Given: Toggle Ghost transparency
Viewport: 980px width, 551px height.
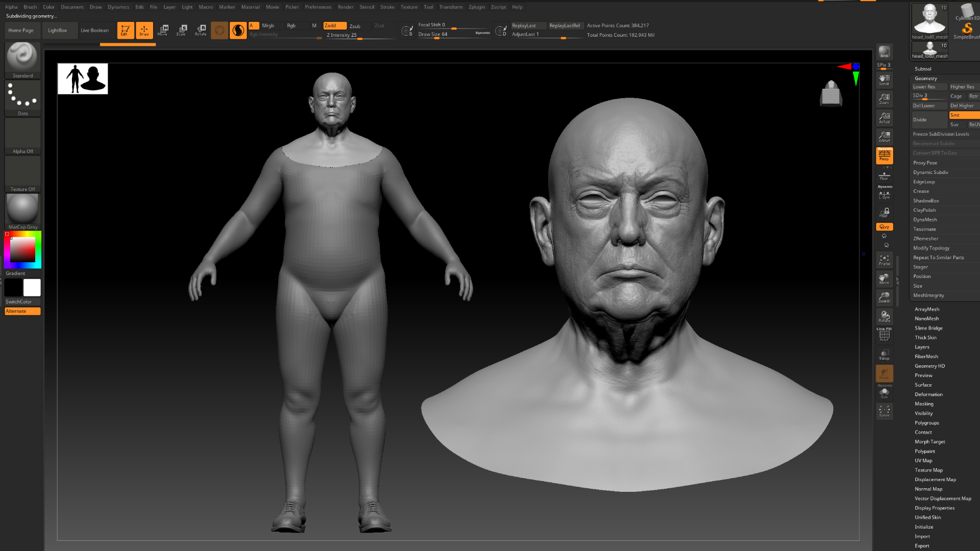Looking at the screenshot, I should 884,373.
